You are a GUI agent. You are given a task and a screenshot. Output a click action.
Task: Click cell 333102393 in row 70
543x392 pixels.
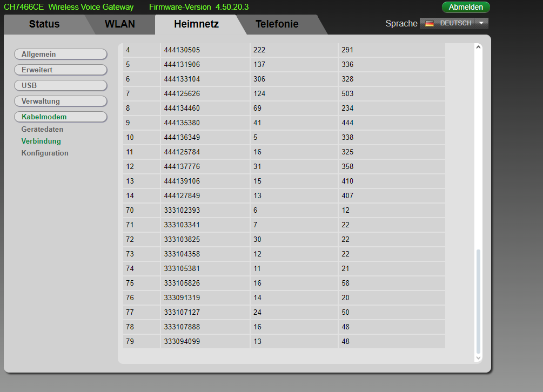coord(205,210)
